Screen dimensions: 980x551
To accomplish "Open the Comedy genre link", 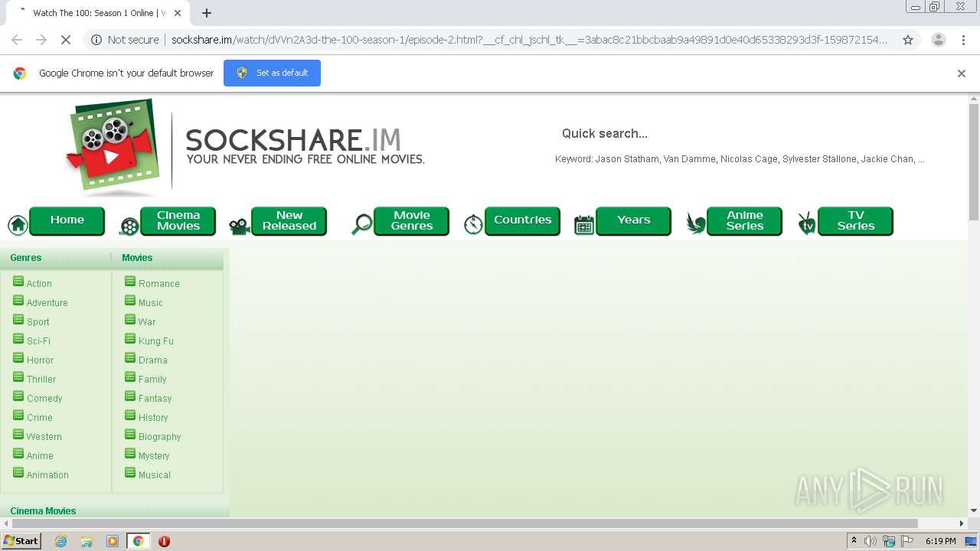I will coord(44,399).
